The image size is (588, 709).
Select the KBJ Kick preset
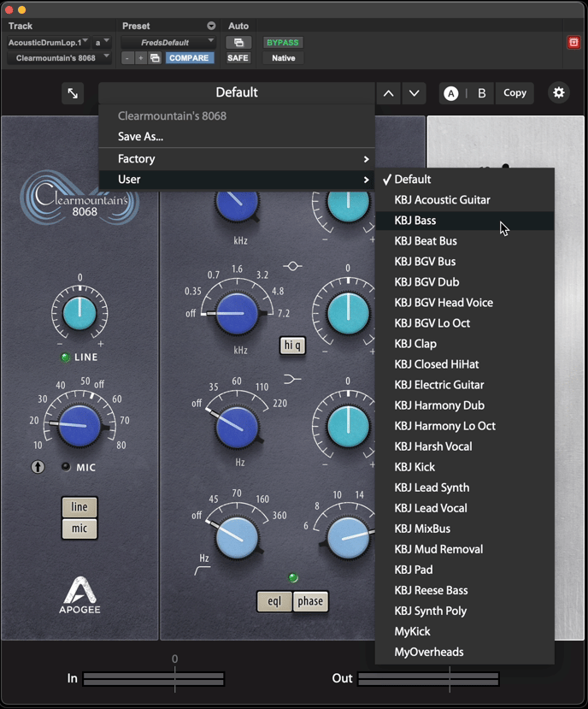point(465,467)
